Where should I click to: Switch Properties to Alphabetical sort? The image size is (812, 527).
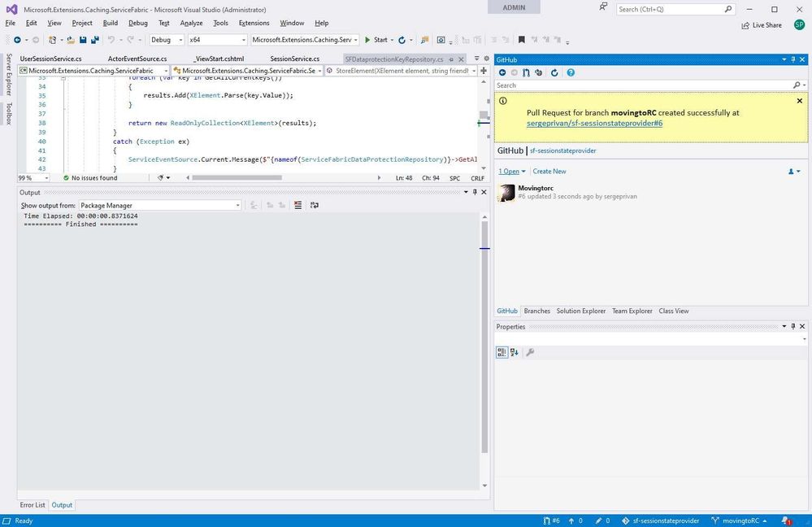pyautogui.click(x=515, y=352)
